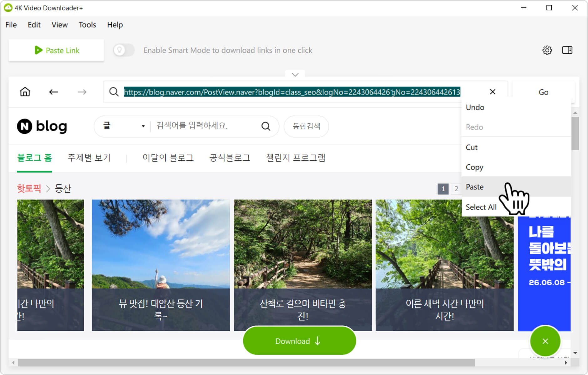Open the 산책로 걸으며 비타민 충전 thumbnail

coord(303,265)
